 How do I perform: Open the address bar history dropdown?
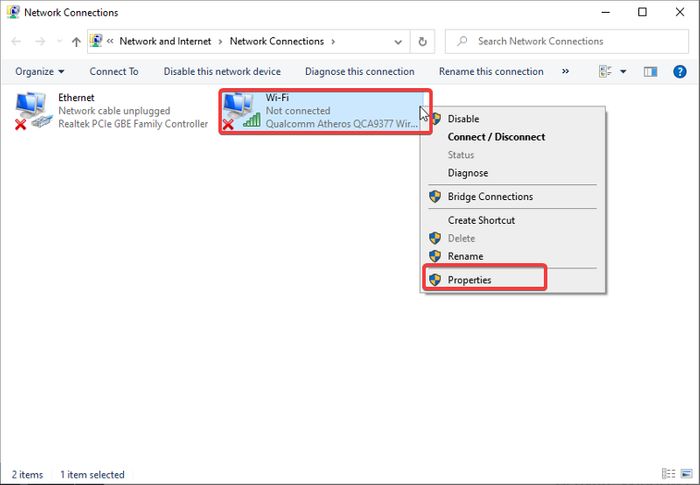(397, 42)
